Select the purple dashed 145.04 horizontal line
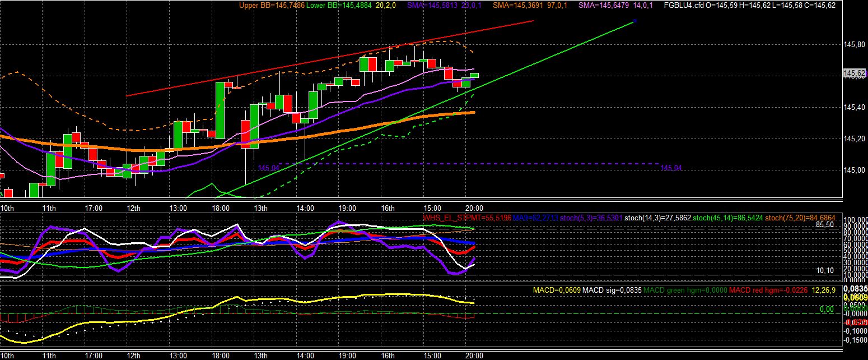The height and width of the screenshot is (360, 868). click(x=470, y=164)
